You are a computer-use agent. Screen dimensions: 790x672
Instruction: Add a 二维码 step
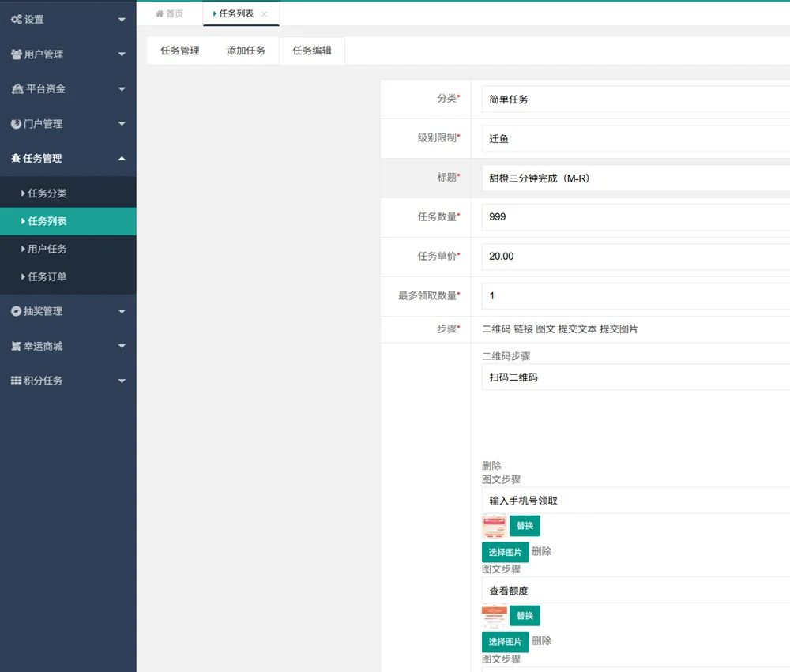point(496,329)
